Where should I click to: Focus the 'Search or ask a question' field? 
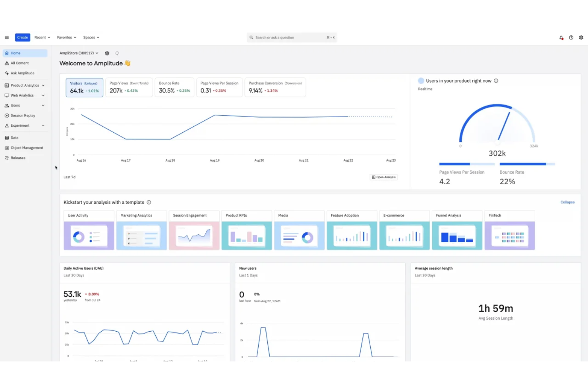click(x=292, y=37)
